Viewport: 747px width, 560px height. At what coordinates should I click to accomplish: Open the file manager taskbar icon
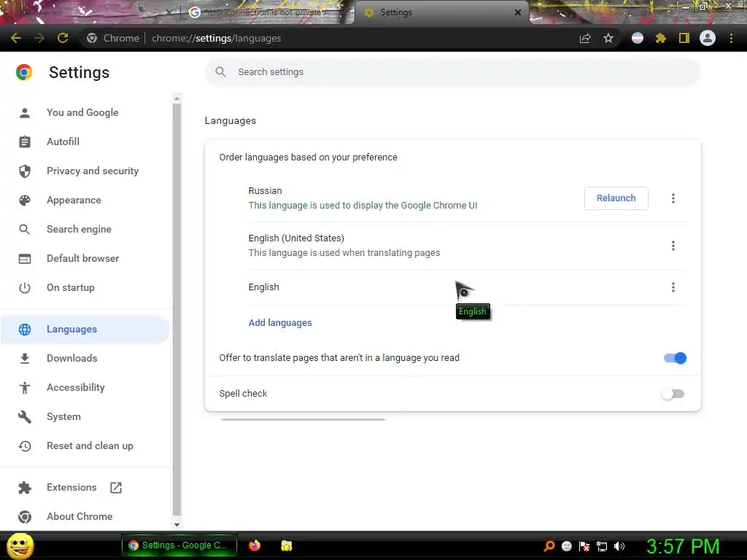tap(286, 545)
